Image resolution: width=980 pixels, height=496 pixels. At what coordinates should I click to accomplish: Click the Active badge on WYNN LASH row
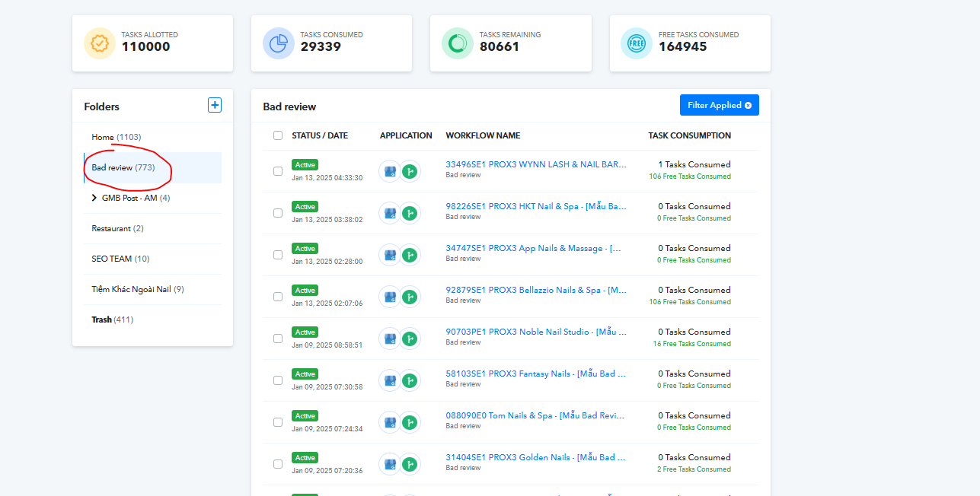pos(305,165)
